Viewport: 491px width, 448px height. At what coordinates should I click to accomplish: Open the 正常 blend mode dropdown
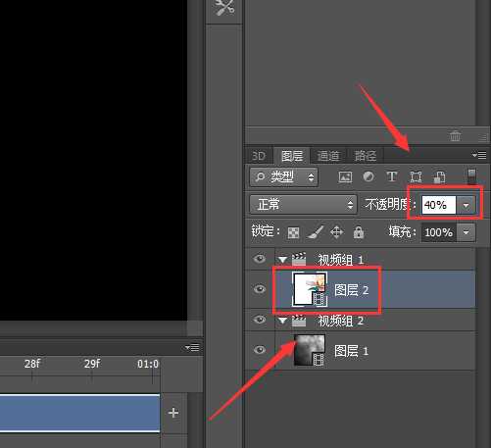pyautogui.click(x=303, y=205)
